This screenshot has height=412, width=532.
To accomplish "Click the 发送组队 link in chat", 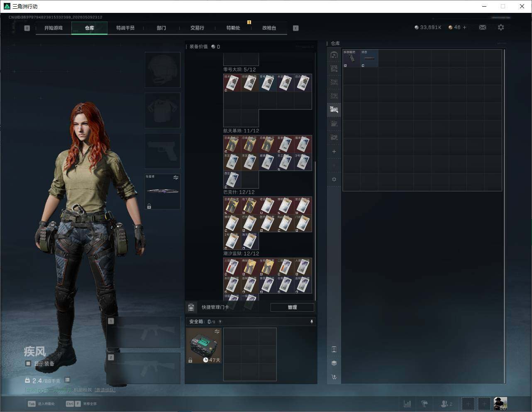I will pyautogui.click(x=105, y=390).
